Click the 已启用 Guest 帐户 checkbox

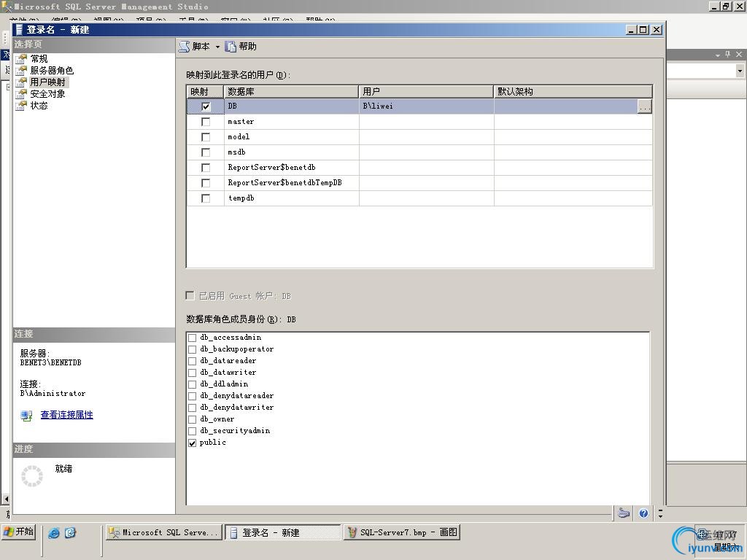click(190, 296)
